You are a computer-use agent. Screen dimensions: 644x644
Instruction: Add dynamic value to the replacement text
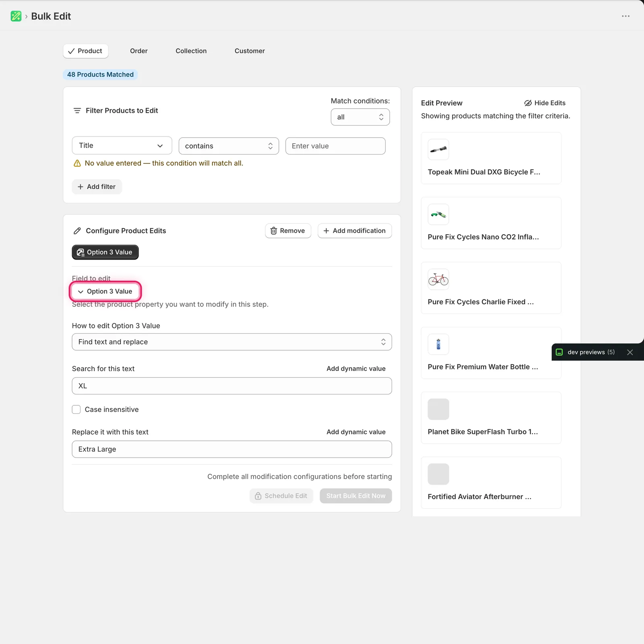point(356,432)
